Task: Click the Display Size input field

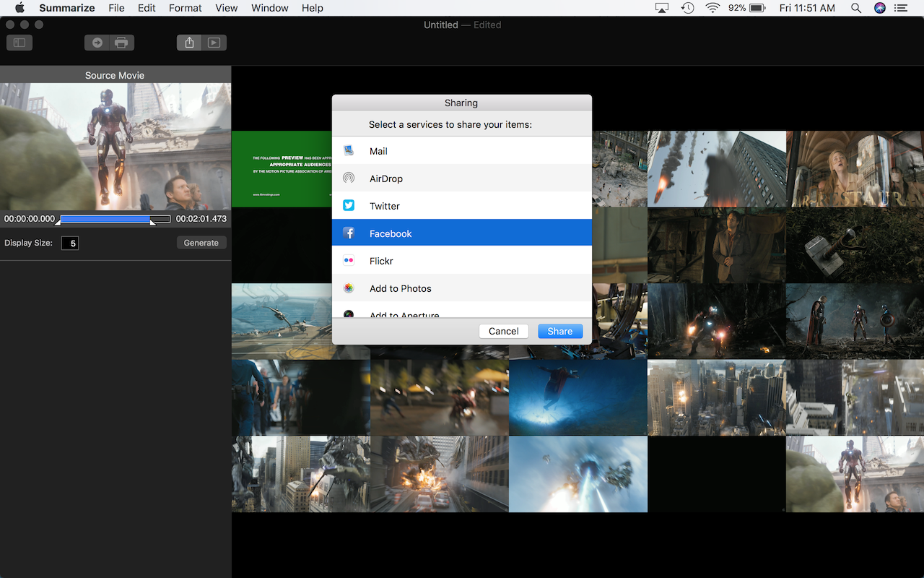Action: tap(70, 243)
